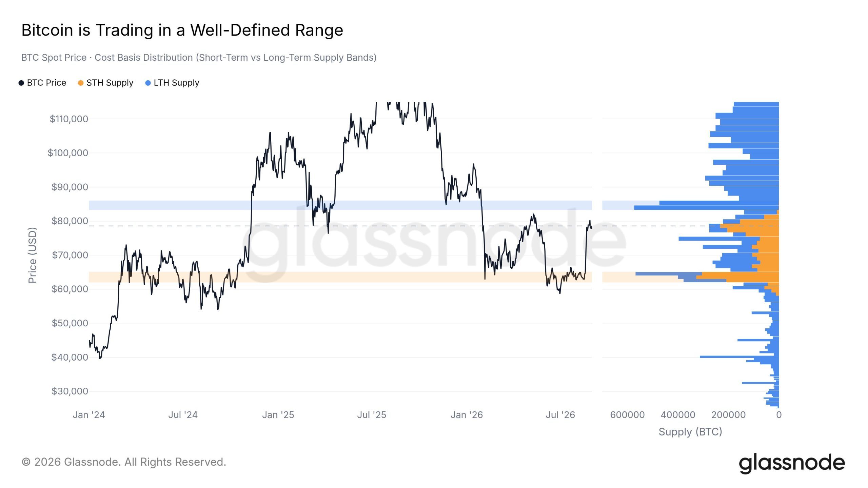This screenshot has height=488, width=868.
Task: Click the 'Price (USD)' vertical axis title
Action: (x=32, y=255)
